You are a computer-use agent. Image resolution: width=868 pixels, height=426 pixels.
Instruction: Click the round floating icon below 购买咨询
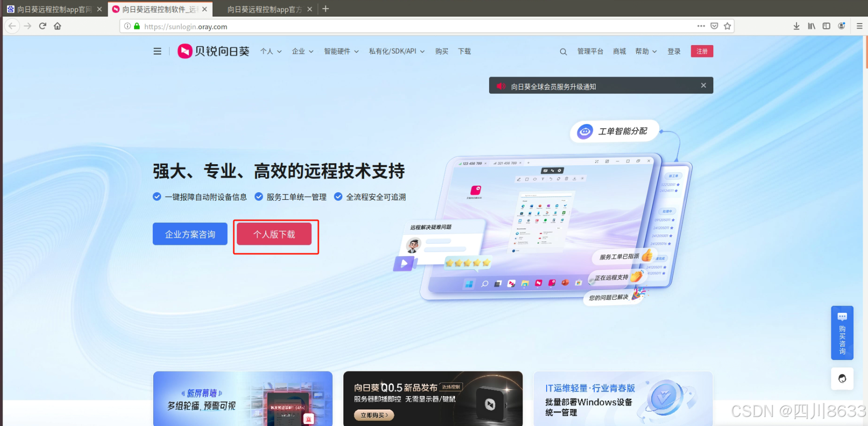click(x=842, y=378)
